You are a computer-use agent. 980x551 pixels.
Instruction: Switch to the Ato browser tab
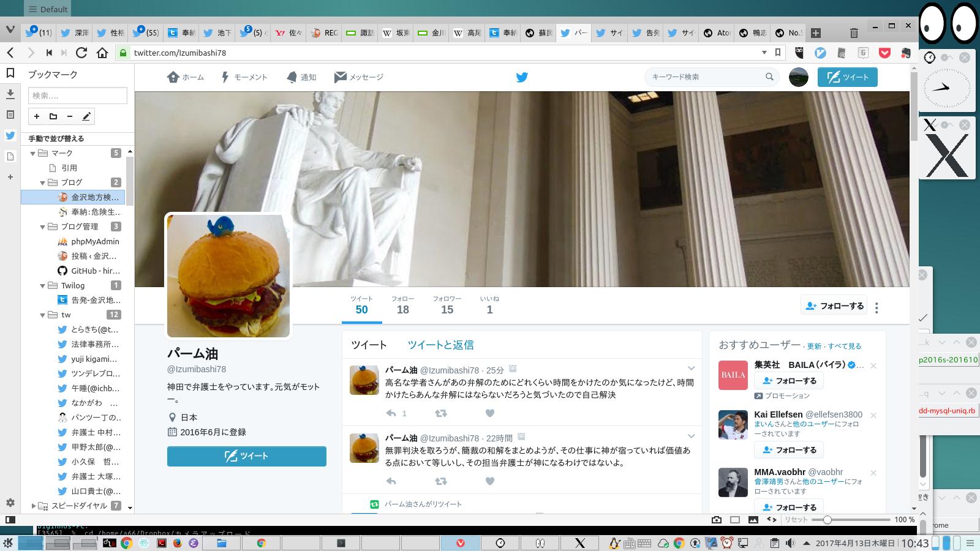717,33
